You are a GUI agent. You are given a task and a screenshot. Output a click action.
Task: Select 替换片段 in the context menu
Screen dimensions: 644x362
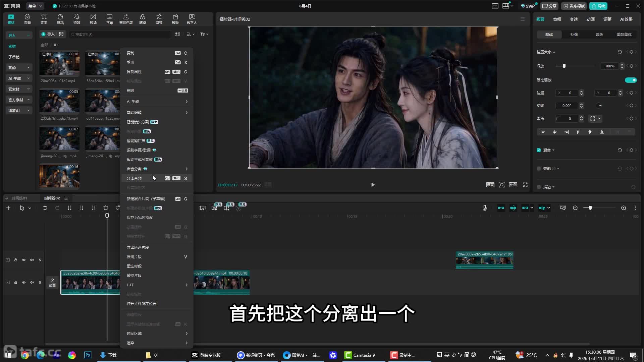point(157,276)
